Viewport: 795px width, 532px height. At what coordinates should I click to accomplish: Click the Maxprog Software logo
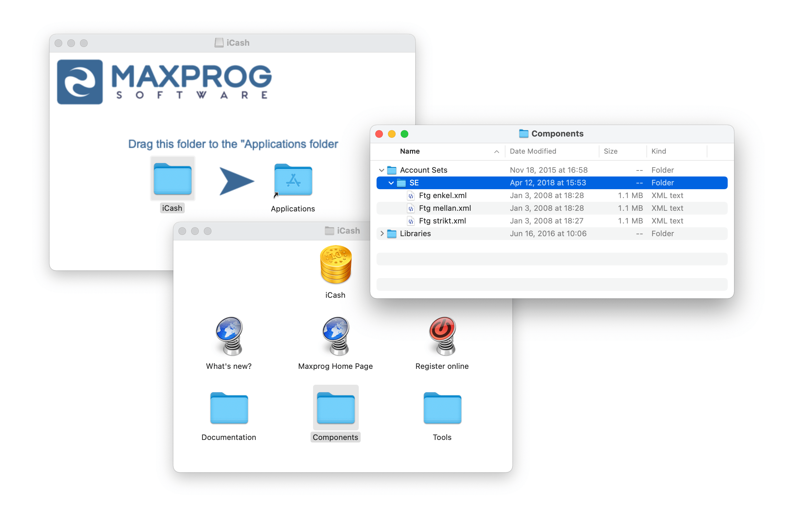164,82
